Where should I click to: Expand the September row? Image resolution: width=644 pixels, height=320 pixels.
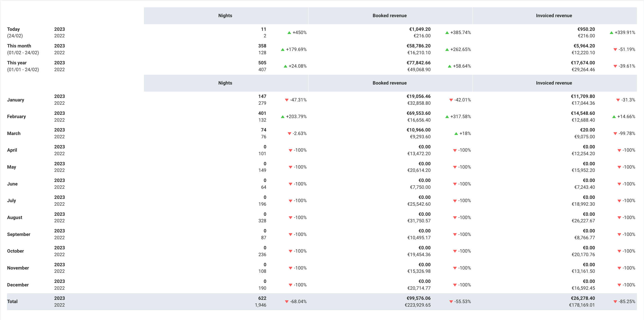(18, 234)
